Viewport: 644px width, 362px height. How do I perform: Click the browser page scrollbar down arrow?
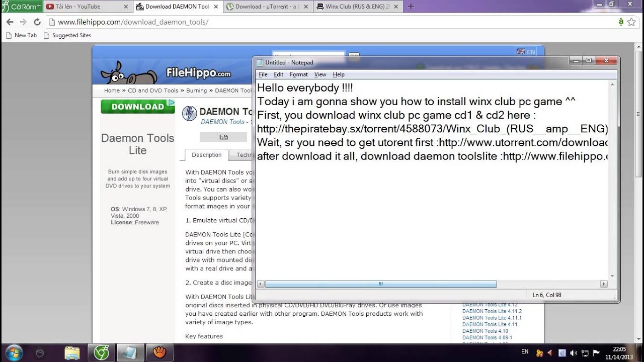click(x=639, y=340)
